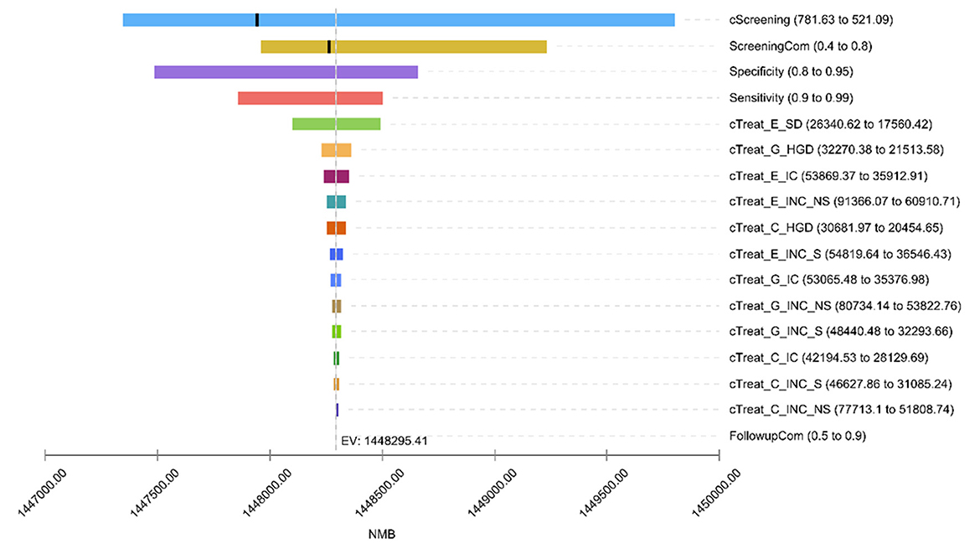Click the cTreat_G_INC_S parameter label
This screenshot has width=980, height=554.
coord(841,332)
